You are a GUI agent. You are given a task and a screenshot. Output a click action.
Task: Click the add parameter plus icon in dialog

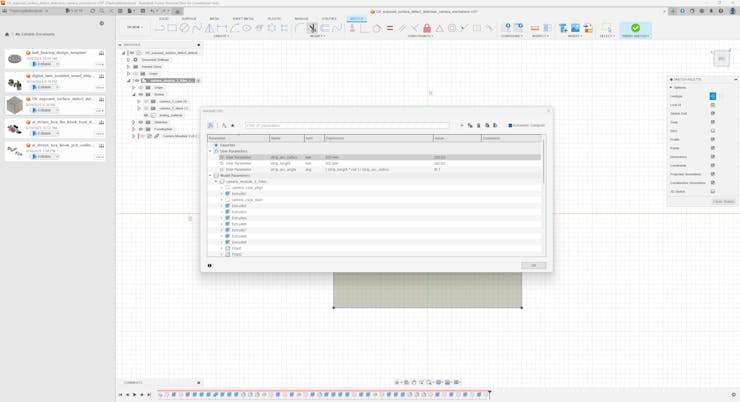(462, 126)
